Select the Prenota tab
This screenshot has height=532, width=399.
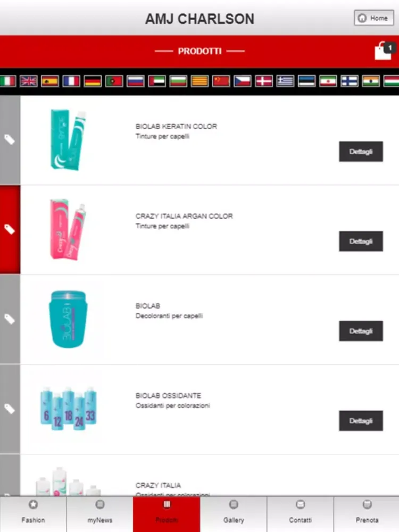(367, 514)
